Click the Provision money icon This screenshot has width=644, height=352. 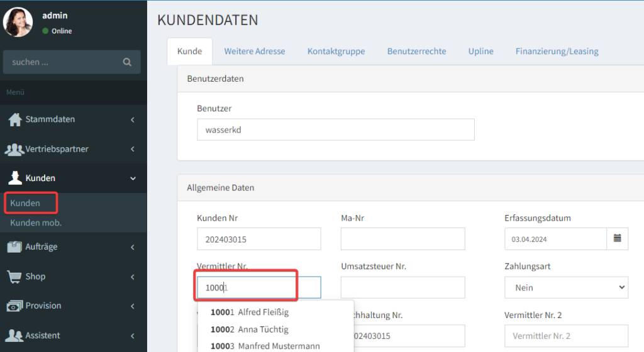coord(14,306)
